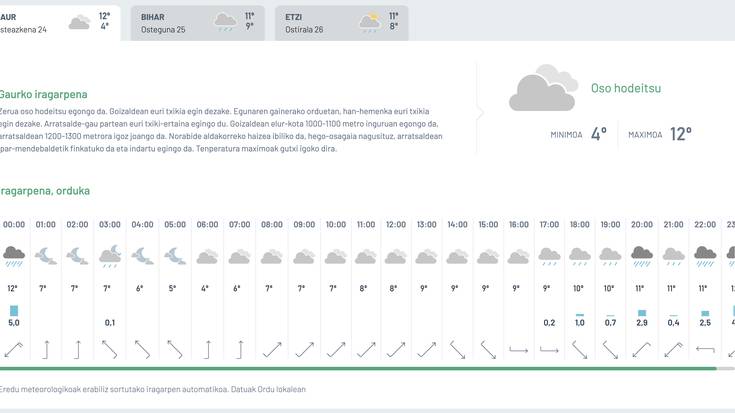Click the 08:00 cloudy icon
735x413 pixels.
[x=271, y=256]
